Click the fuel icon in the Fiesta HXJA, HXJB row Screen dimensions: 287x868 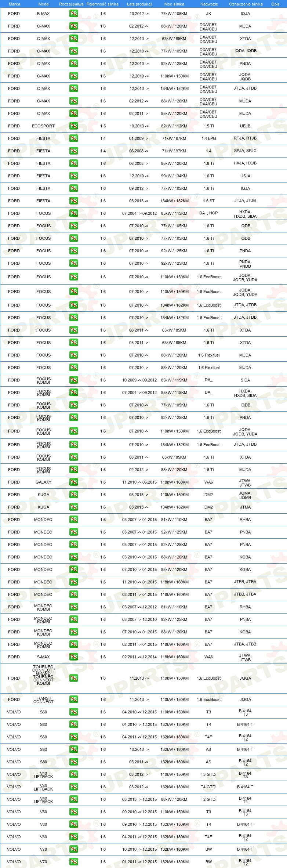[x=74, y=163]
